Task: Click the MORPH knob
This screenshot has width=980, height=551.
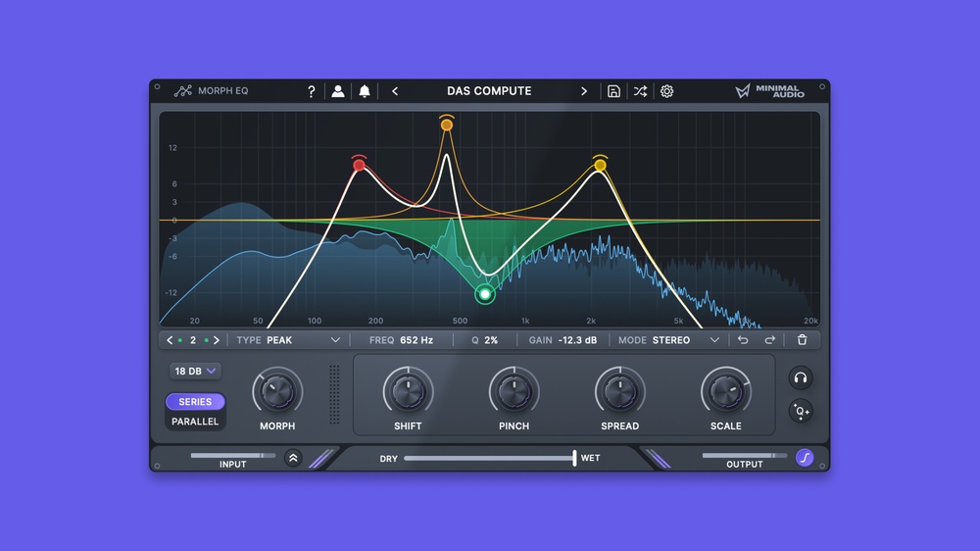Action: 277,392
